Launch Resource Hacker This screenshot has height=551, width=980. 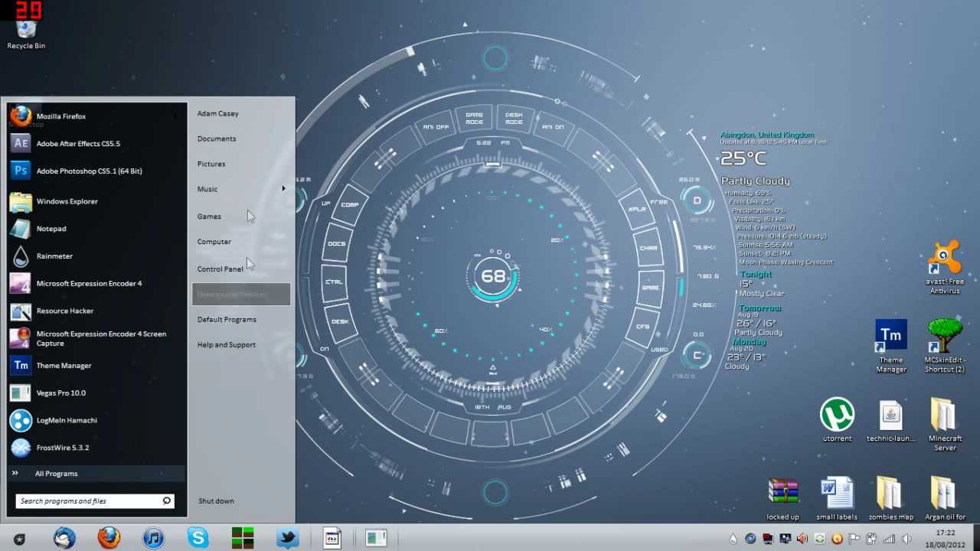coord(95,311)
